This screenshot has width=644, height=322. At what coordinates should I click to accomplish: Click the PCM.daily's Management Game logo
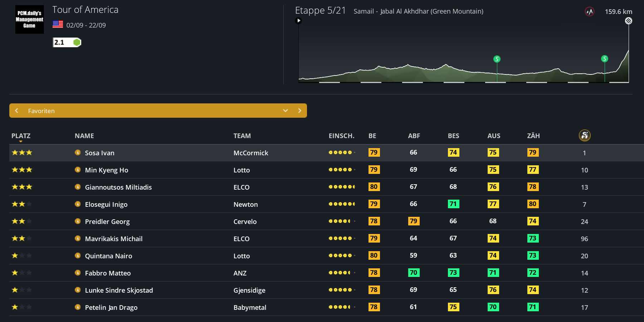29,19
